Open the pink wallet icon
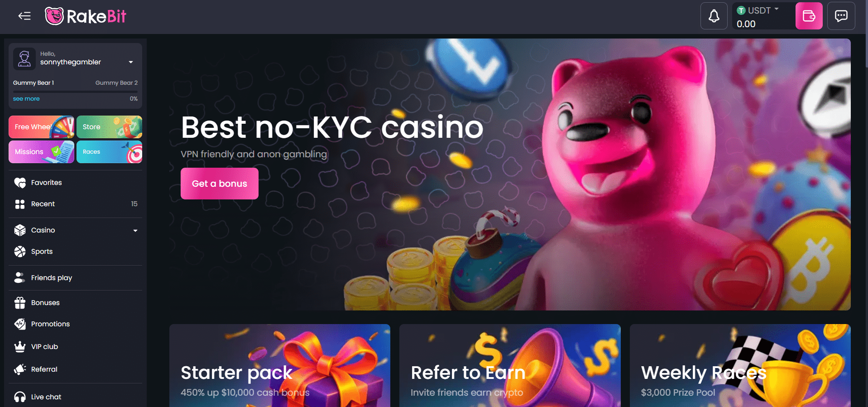Screen dimensions: 868x407 pyautogui.click(x=809, y=16)
